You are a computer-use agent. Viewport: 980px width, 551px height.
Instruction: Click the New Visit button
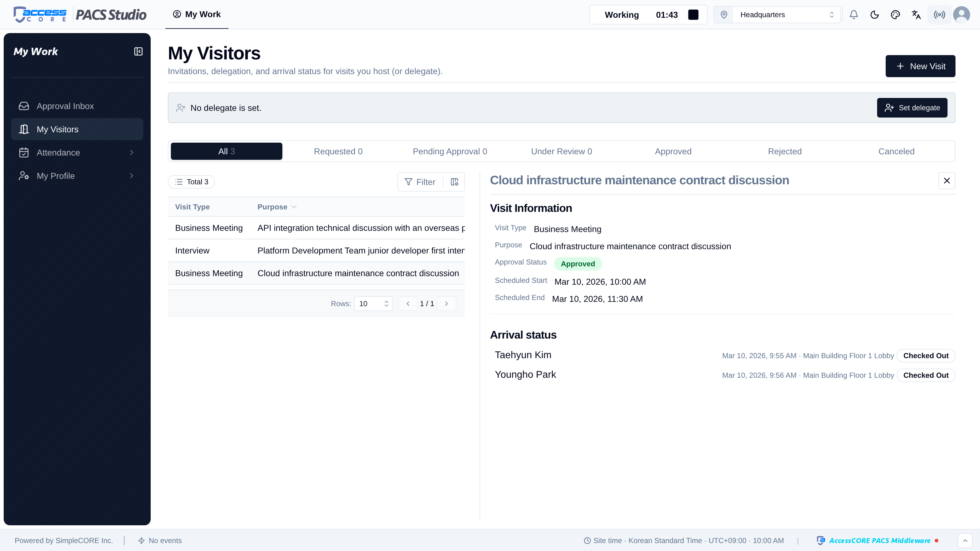click(x=920, y=66)
